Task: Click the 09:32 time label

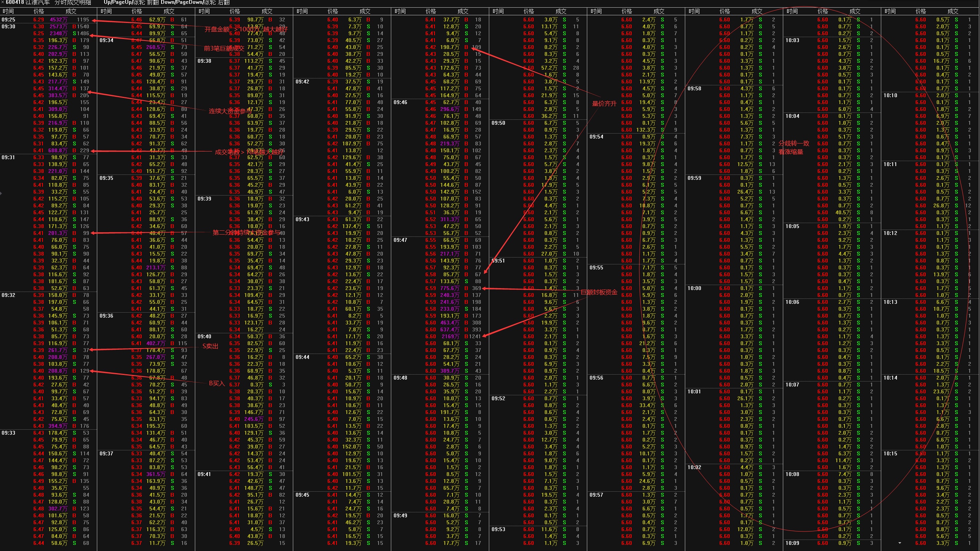Action: point(8,295)
